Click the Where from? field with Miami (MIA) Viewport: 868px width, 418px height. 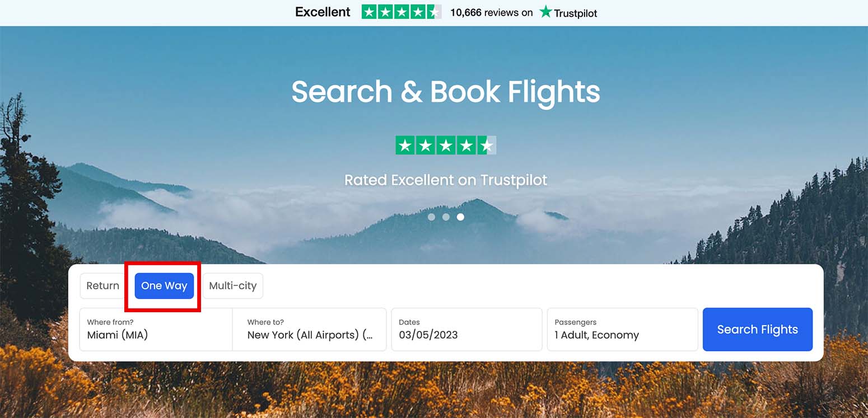pyautogui.click(x=156, y=330)
